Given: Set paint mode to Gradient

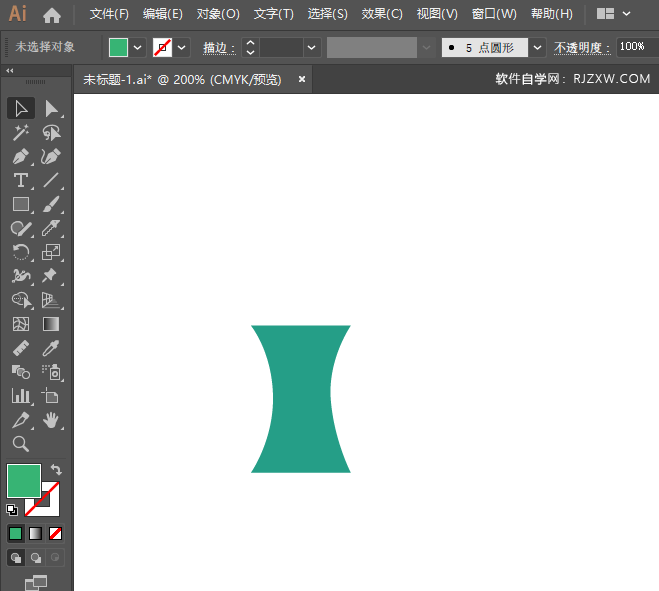Looking at the screenshot, I should 35,533.
